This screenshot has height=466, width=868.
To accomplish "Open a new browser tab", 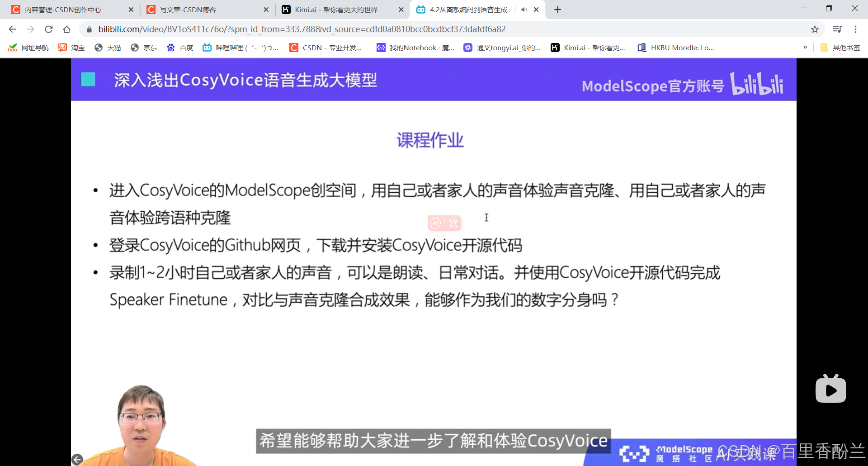I will 558,10.
